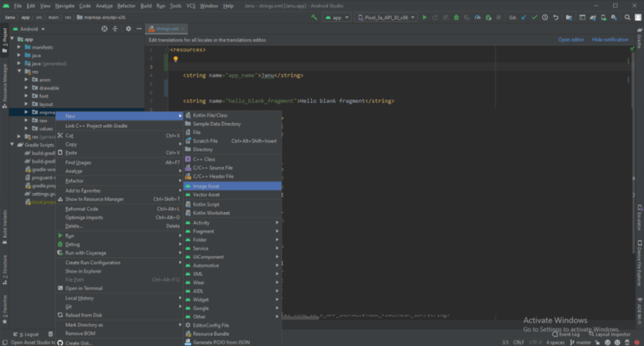The height and width of the screenshot is (346, 644).
Task: Open the Project panel gear settings icon
Action: (128, 29)
